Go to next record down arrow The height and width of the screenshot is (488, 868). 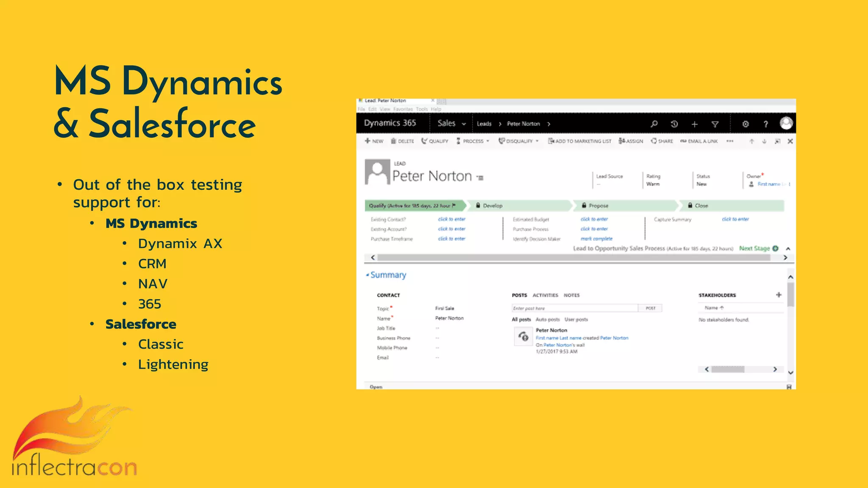[x=764, y=141]
